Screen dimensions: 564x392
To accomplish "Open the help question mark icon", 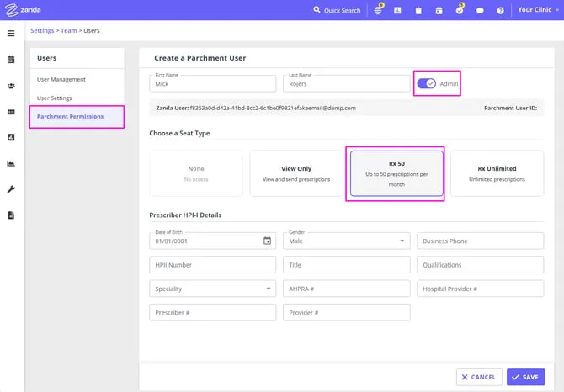I will (x=500, y=10).
